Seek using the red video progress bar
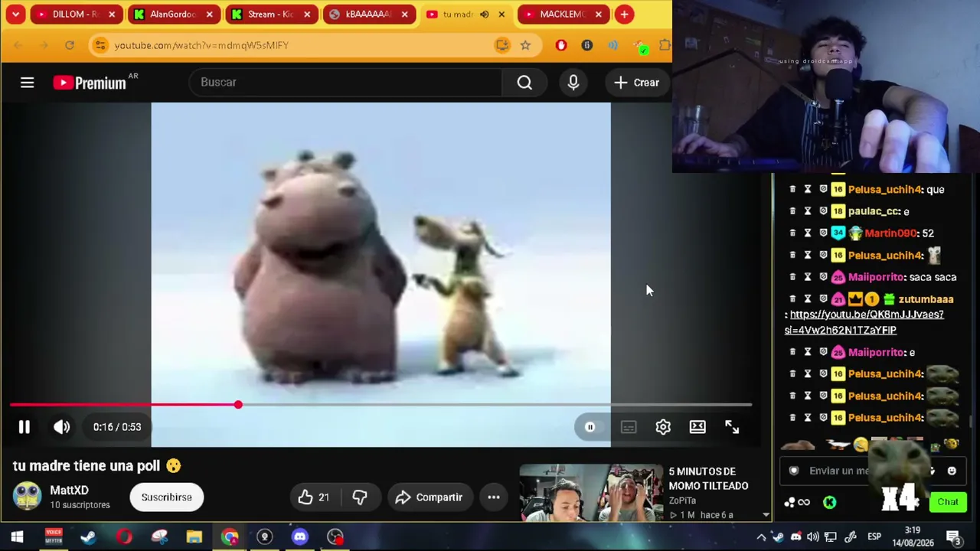Image resolution: width=980 pixels, height=551 pixels. pyautogui.click(x=381, y=405)
